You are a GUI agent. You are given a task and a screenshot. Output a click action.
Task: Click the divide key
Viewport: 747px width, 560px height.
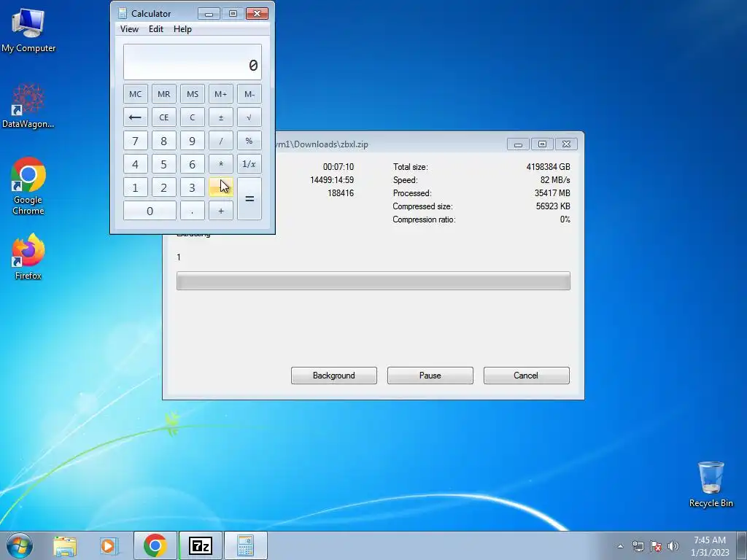click(221, 141)
